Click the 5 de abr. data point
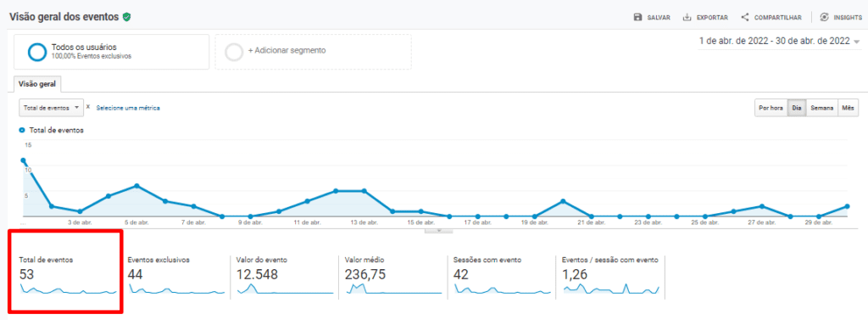The width and height of the screenshot is (868, 320). pyautogui.click(x=136, y=186)
